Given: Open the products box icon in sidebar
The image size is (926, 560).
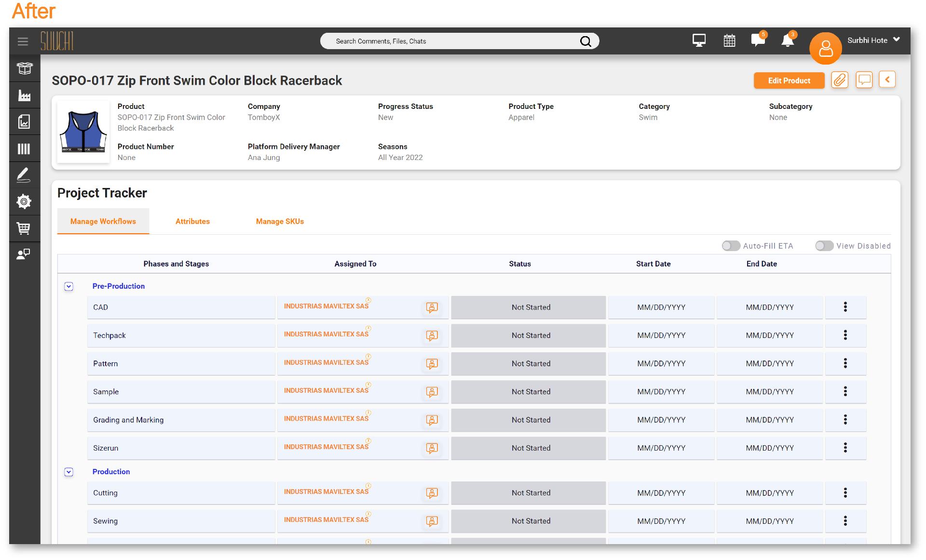Looking at the screenshot, I should (24, 68).
